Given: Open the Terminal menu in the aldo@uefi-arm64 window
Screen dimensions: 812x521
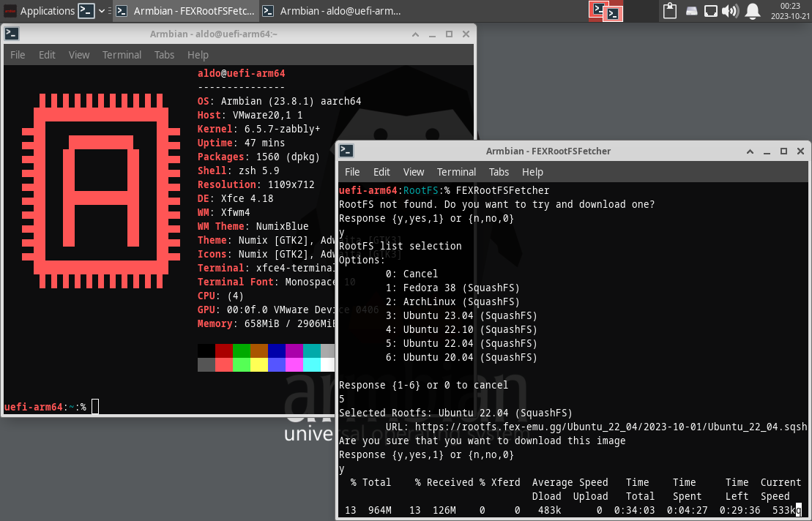Looking at the screenshot, I should [x=122, y=55].
